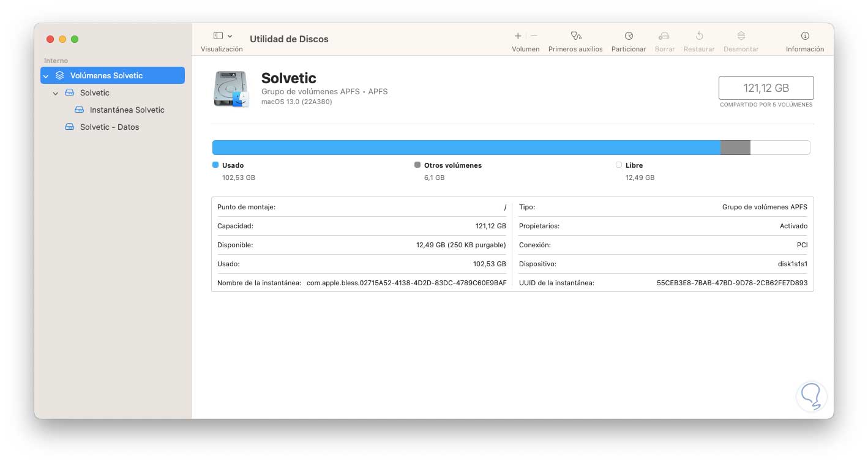This screenshot has height=464, width=868.
Task: Click the Borrar erase disk icon
Action: (x=664, y=36)
